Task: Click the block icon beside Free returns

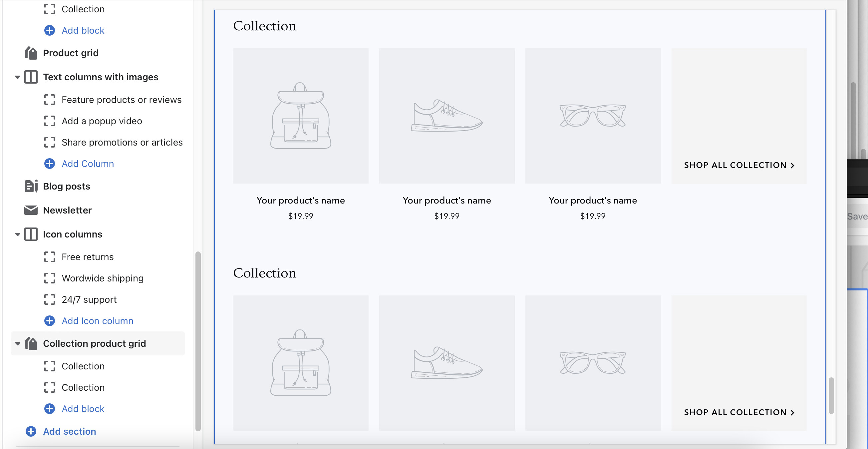Action: 50,257
